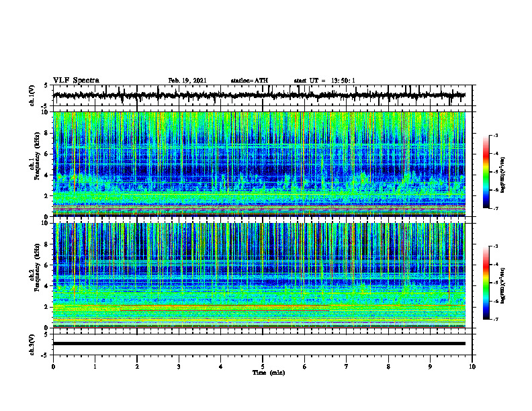This screenshot has width=532, height=411.
Task: Click the "-5" tick on ch.3(V) axis
Action: (44, 355)
